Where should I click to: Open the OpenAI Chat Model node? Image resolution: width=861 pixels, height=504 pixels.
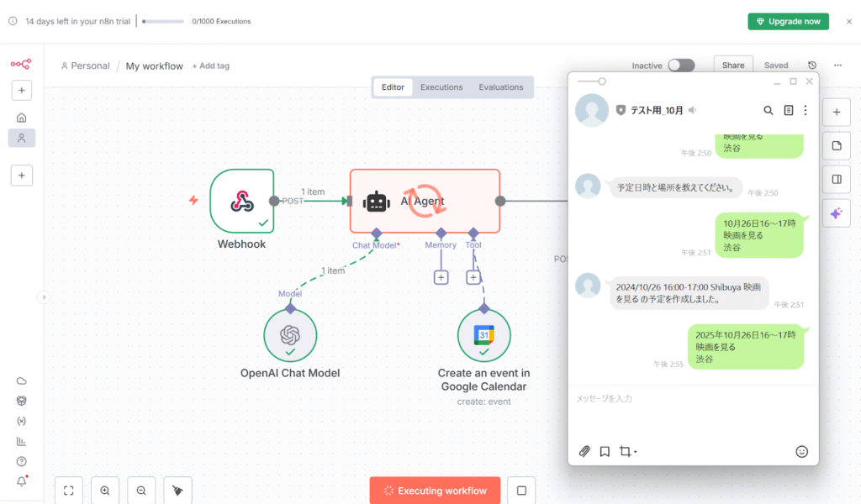point(290,335)
